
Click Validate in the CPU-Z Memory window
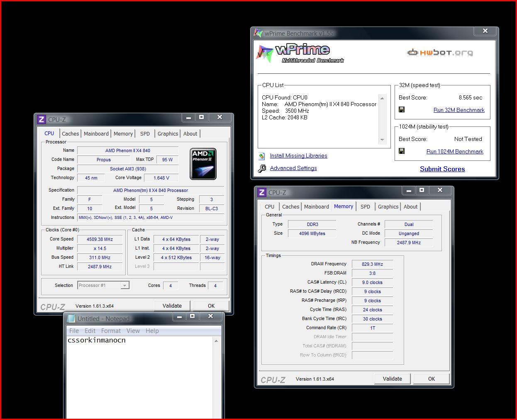pos(393,379)
